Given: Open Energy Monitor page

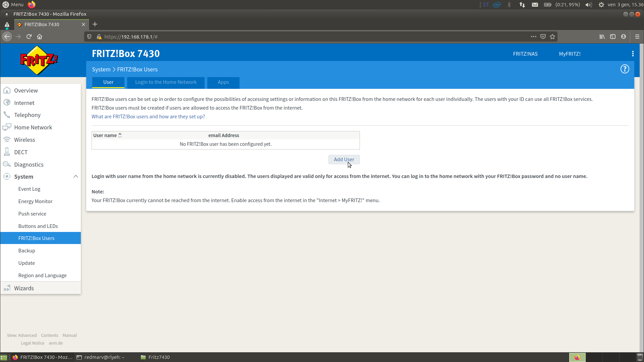Looking at the screenshot, I should coord(35,201).
